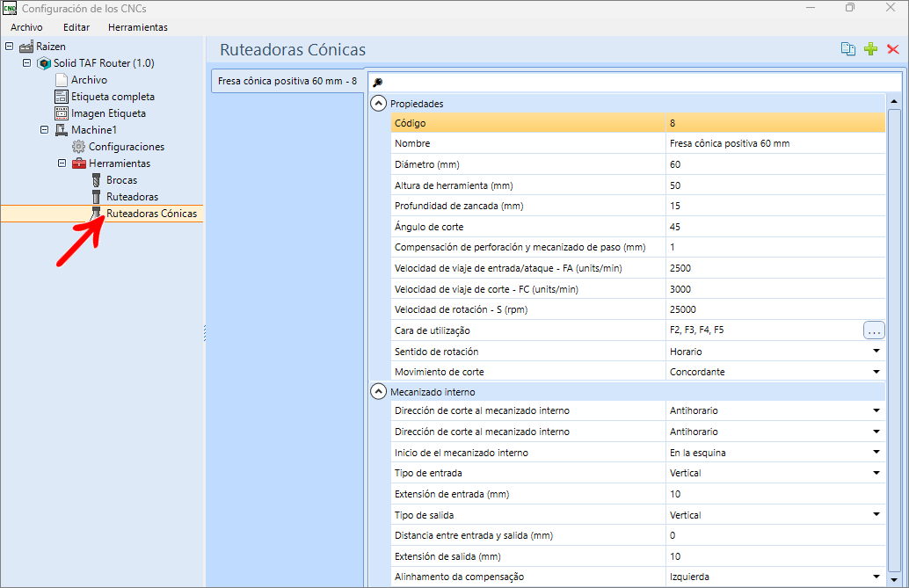Open the Tipo de salida dropdown
Viewport: 909px width, 588px height.
876,514
